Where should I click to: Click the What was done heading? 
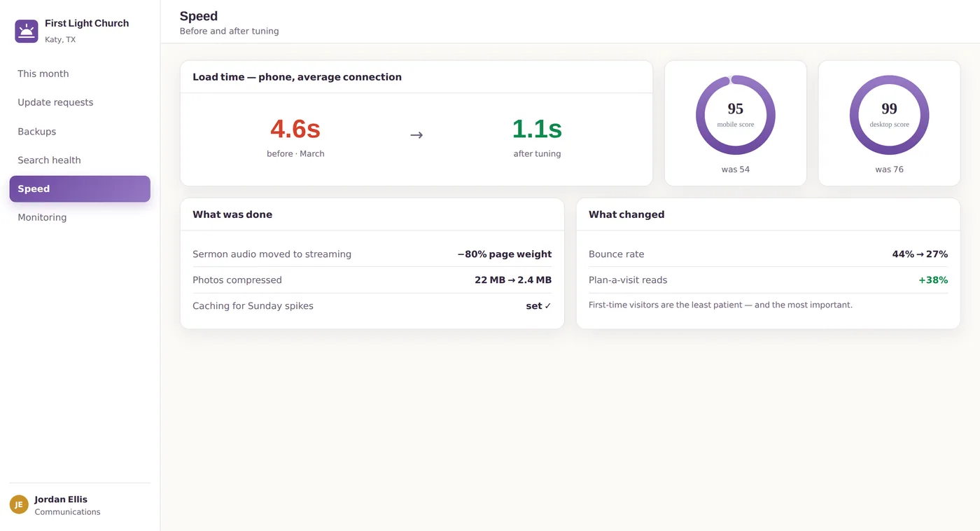tap(232, 214)
